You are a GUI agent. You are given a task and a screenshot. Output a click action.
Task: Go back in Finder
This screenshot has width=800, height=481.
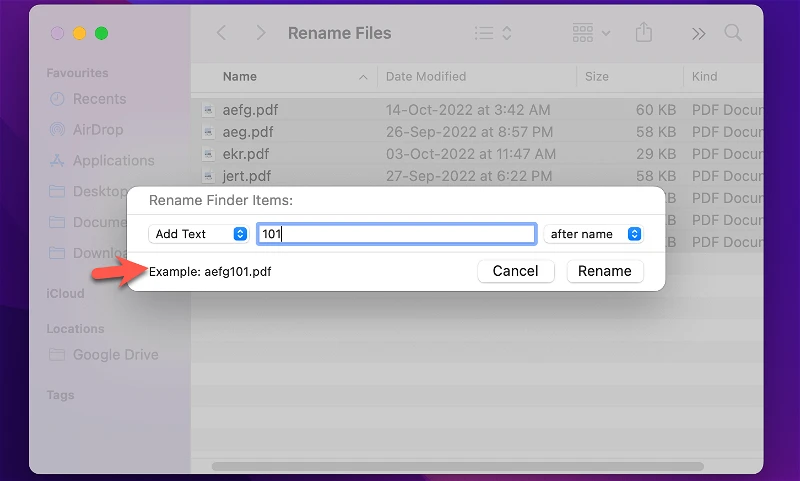221,33
